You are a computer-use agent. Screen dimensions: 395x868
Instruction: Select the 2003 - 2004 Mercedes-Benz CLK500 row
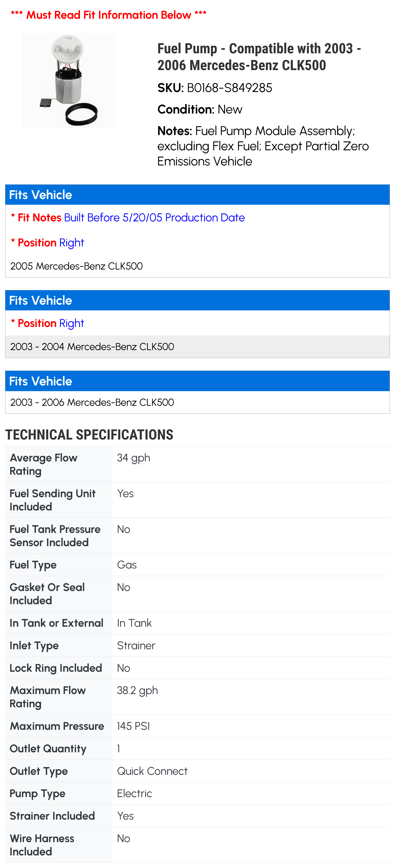92,347
